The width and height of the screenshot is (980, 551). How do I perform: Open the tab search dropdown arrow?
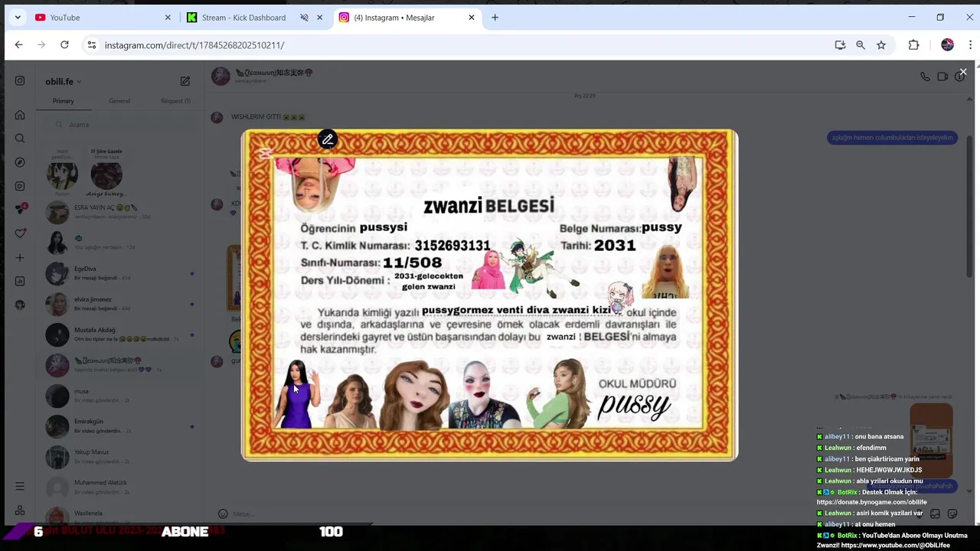(17, 18)
